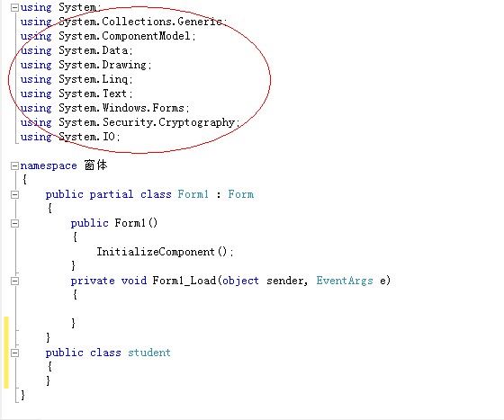
Task: Collapse the namespace 窗体 region
Action: tap(14, 165)
